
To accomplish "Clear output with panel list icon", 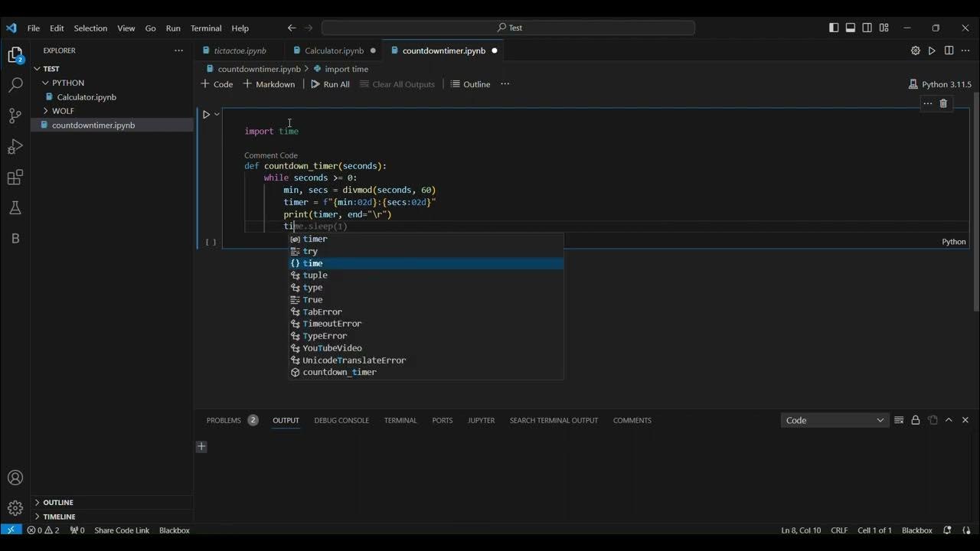I will coord(899,420).
